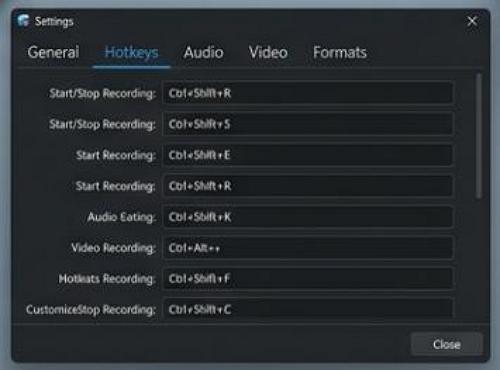Close the Settings window with X

point(472,21)
